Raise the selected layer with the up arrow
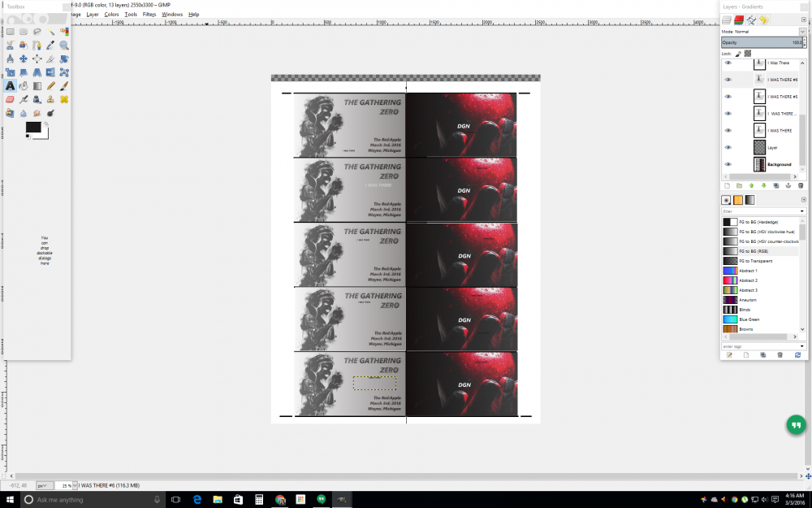 pyautogui.click(x=751, y=185)
